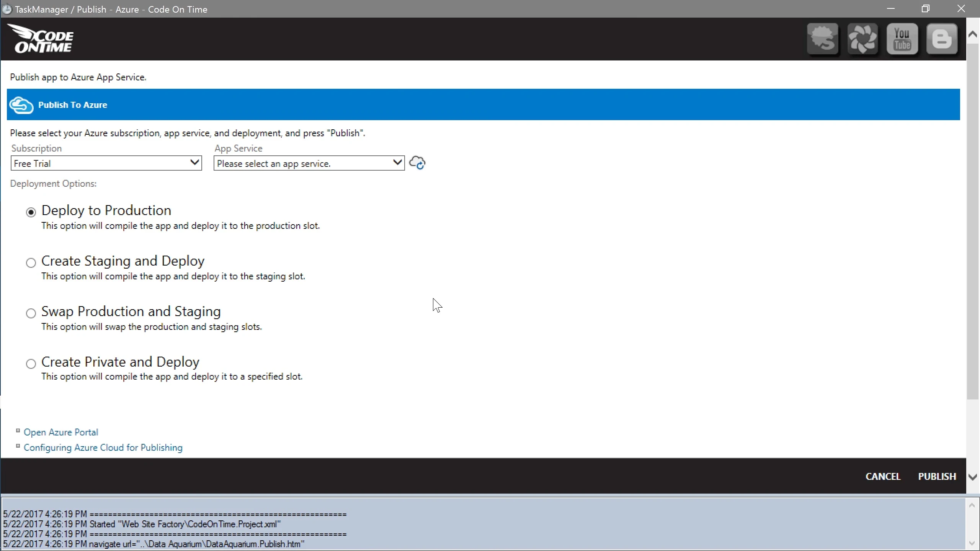Select Deploy to Production option
Viewport: 980px width, 551px height.
pyautogui.click(x=31, y=212)
